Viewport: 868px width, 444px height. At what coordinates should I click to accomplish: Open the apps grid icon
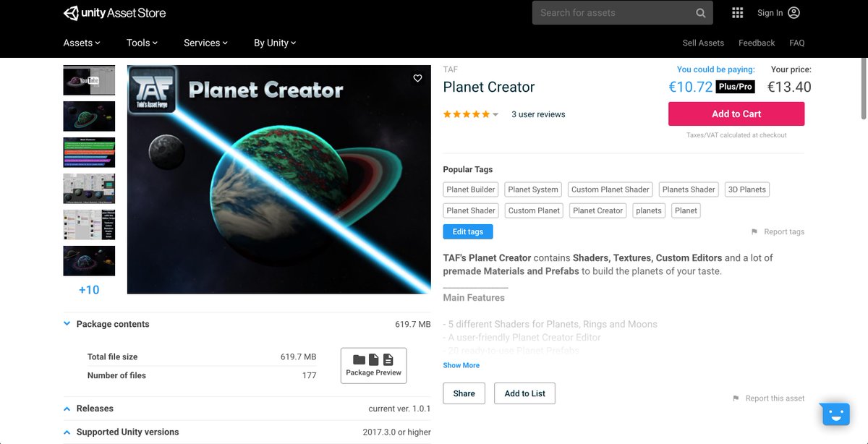coord(738,13)
